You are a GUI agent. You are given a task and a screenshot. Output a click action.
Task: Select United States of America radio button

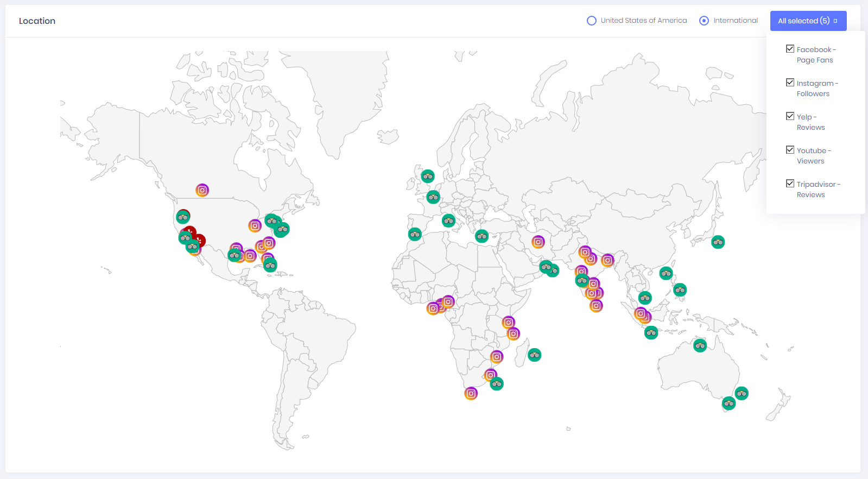click(592, 21)
